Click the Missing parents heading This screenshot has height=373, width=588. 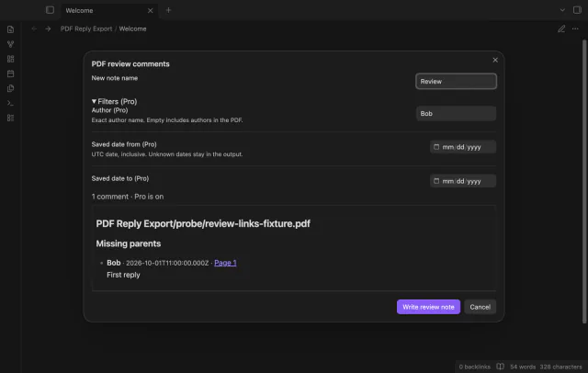[129, 243]
